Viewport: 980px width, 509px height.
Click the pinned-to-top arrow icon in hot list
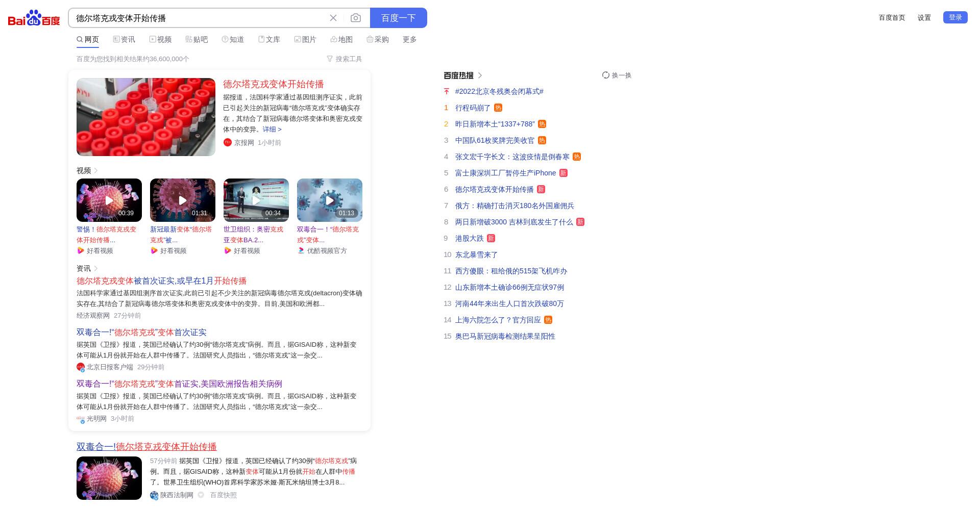click(447, 92)
